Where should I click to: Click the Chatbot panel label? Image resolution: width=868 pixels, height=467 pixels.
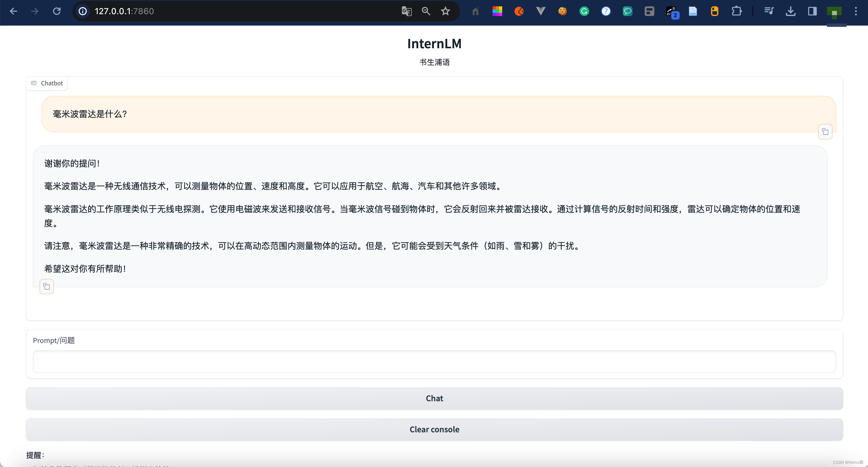pos(47,83)
